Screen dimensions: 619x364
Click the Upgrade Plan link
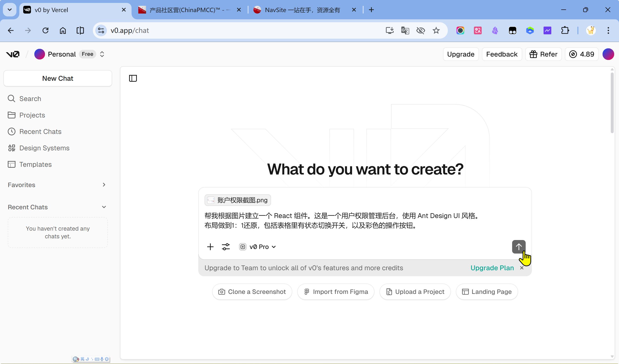coord(492,268)
